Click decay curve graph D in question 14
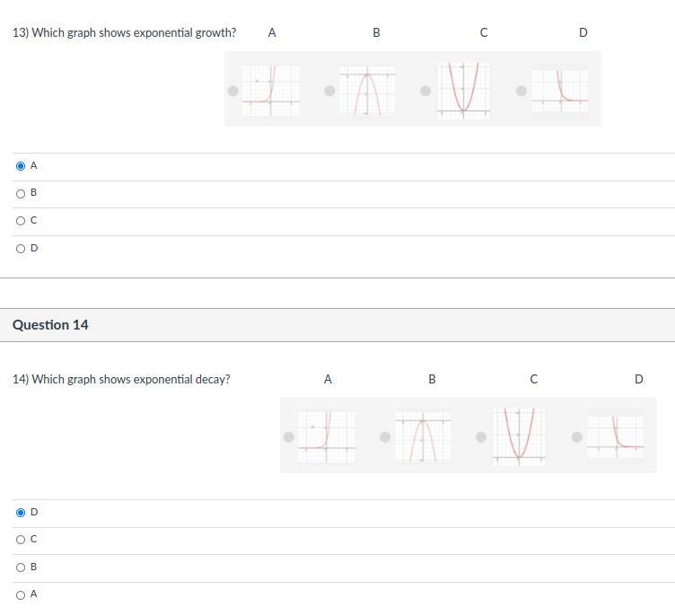This screenshot has height=616, width=675. (x=615, y=436)
